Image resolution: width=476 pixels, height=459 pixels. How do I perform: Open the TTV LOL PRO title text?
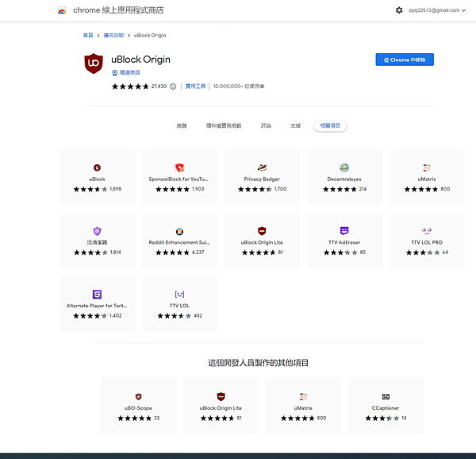pos(427,242)
